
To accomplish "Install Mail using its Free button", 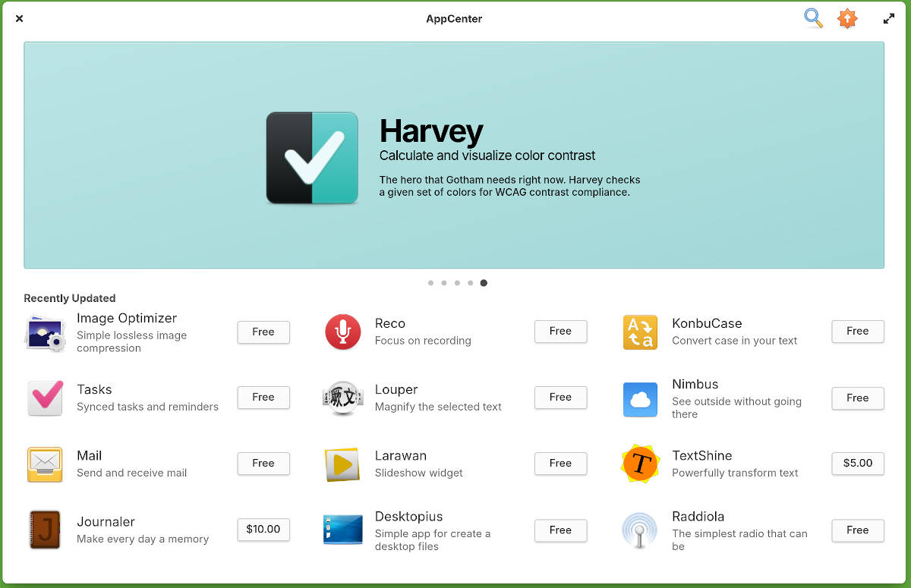I will pos(263,463).
